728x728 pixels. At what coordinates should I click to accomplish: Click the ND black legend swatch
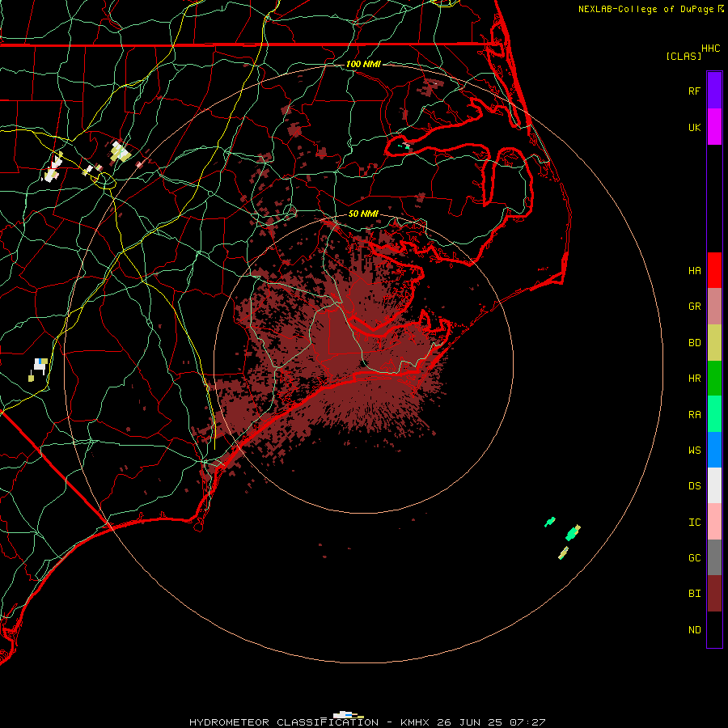pyautogui.click(x=714, y=629)
